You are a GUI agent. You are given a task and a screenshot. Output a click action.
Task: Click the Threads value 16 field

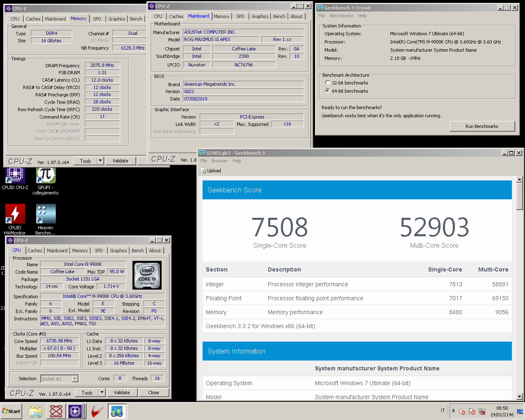tap(157, 378)
